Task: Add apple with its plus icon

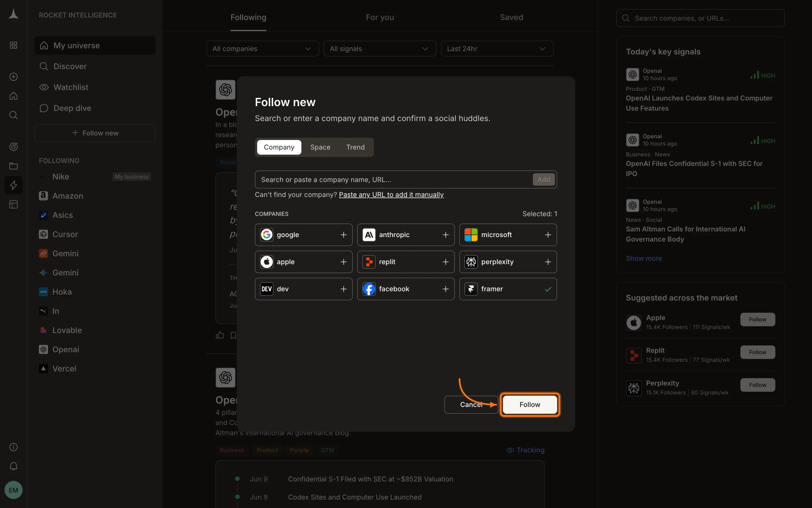Action: pos(343,262)
